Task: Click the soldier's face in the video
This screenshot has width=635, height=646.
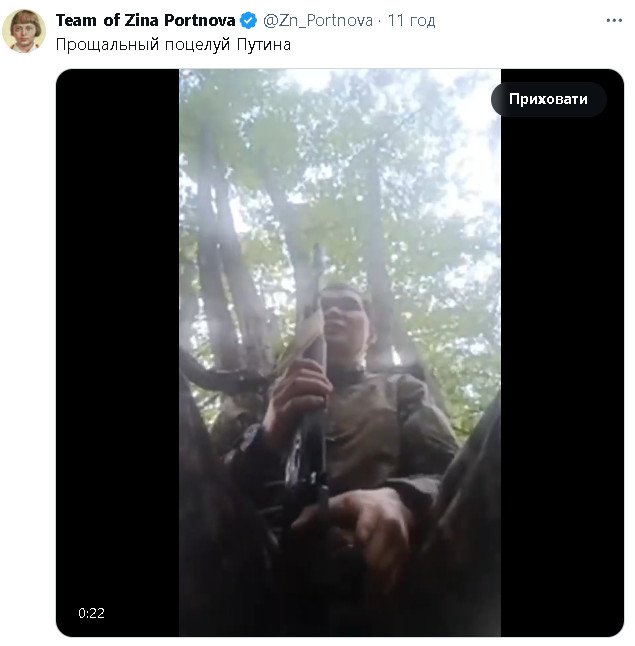Action: (345, 315)
